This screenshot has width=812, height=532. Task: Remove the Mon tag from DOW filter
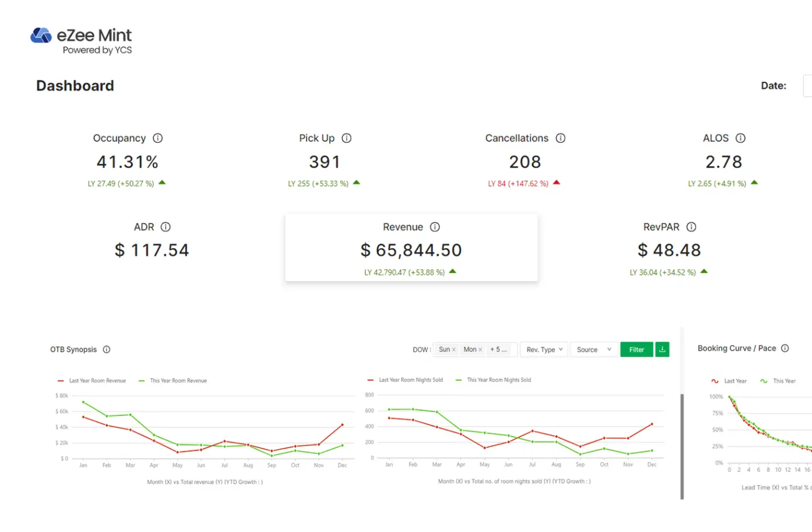click(480, 350)
